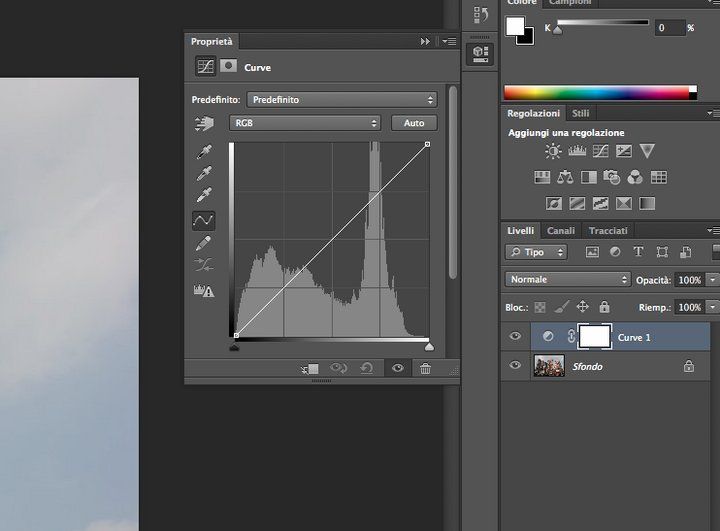
Task: Add a Brightness/Contrast adjustment
Action: pos(553,151)
